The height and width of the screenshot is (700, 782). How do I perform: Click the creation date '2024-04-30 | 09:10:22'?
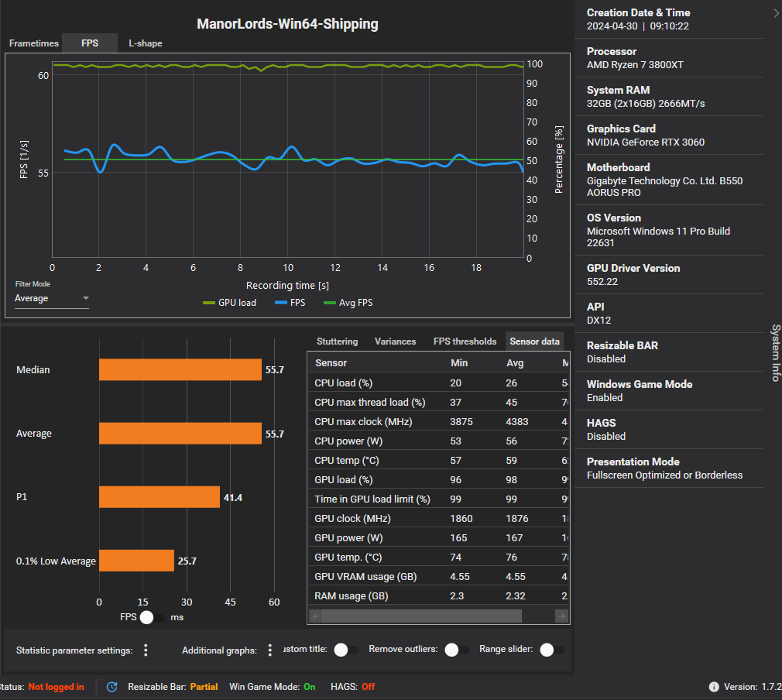637,26
